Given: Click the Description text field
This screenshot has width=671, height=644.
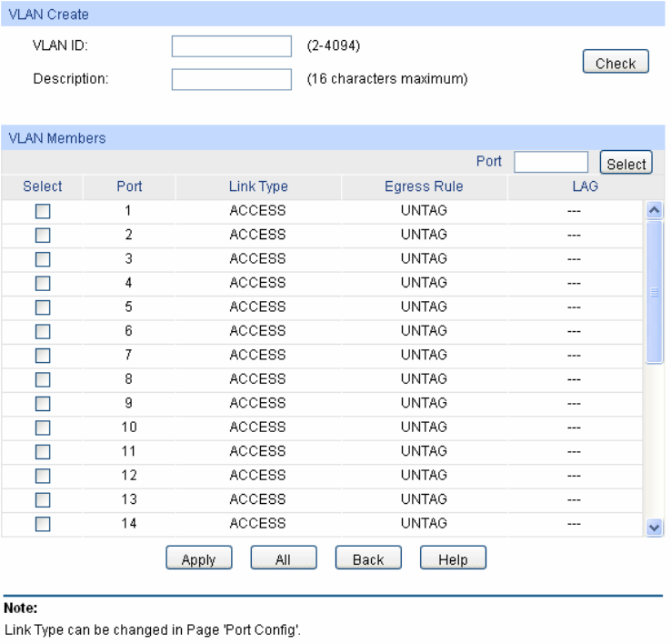Looking at the screenshot, I should (x=231, y=80).
